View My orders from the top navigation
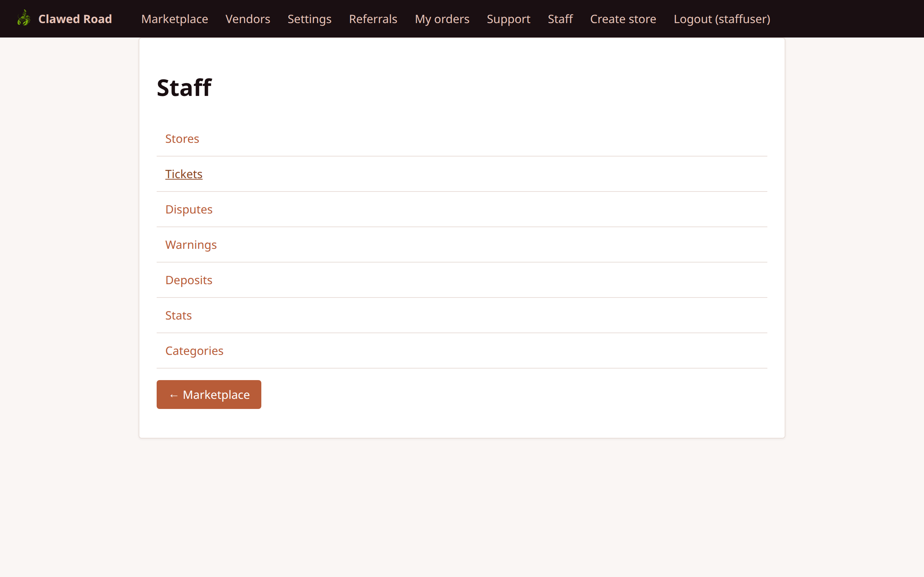 coord(442,19)
